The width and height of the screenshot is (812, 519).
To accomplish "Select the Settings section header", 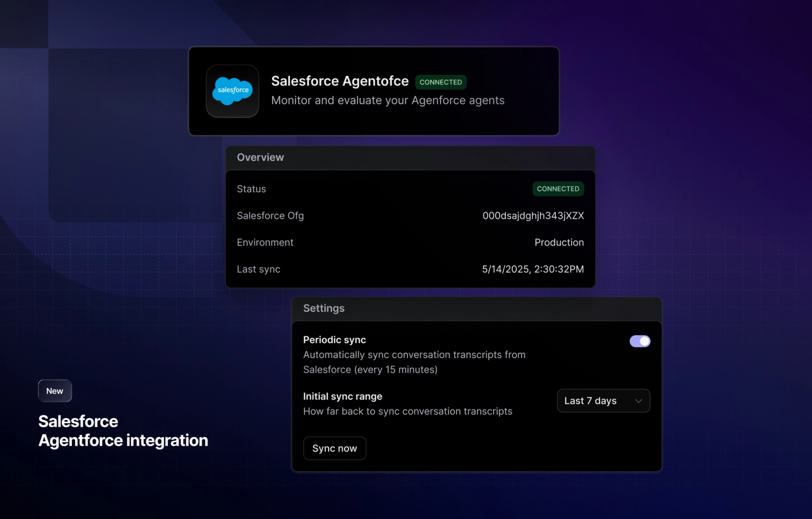I will 476,309.
